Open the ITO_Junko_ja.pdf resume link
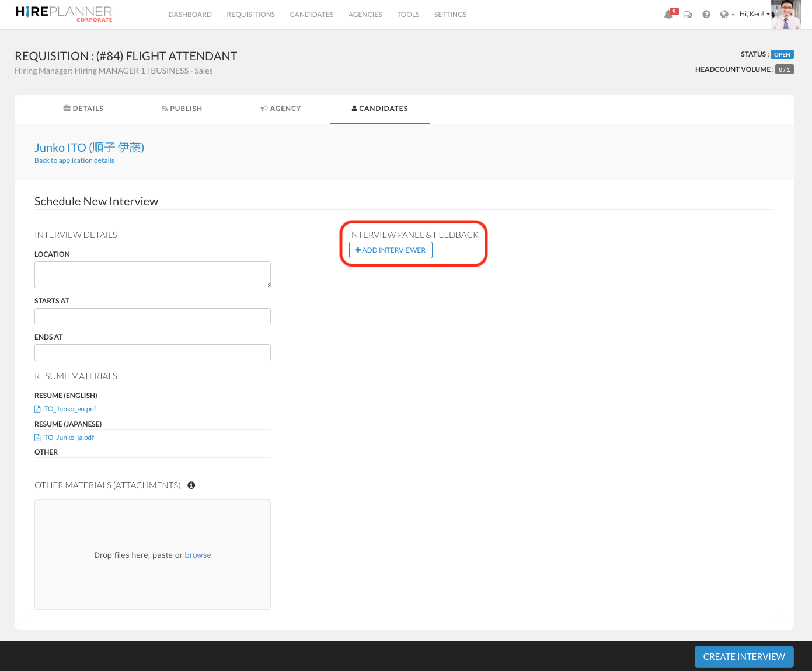The image size is (812, 671). point(67,438)
